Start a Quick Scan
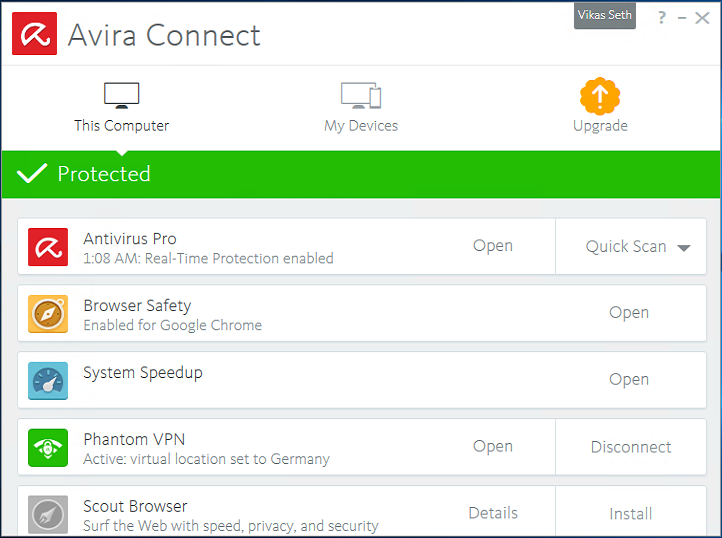The image size is (722, 538). pos(625,247)
